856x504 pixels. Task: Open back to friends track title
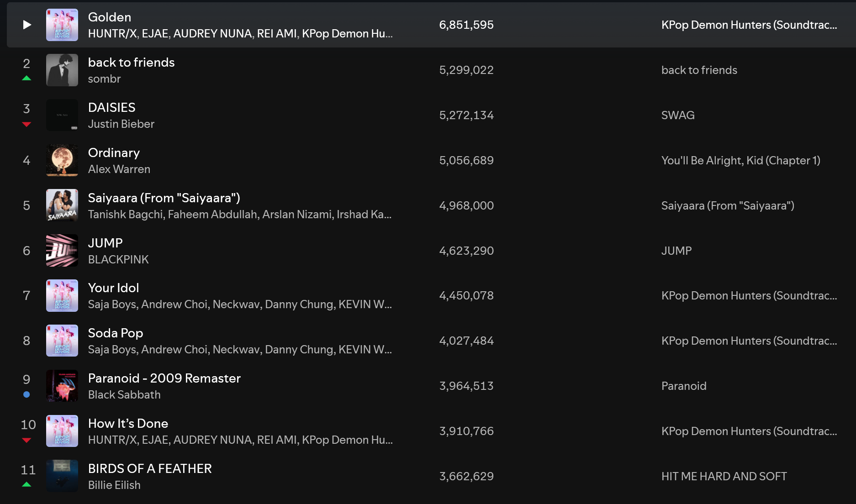click(131, 62)
